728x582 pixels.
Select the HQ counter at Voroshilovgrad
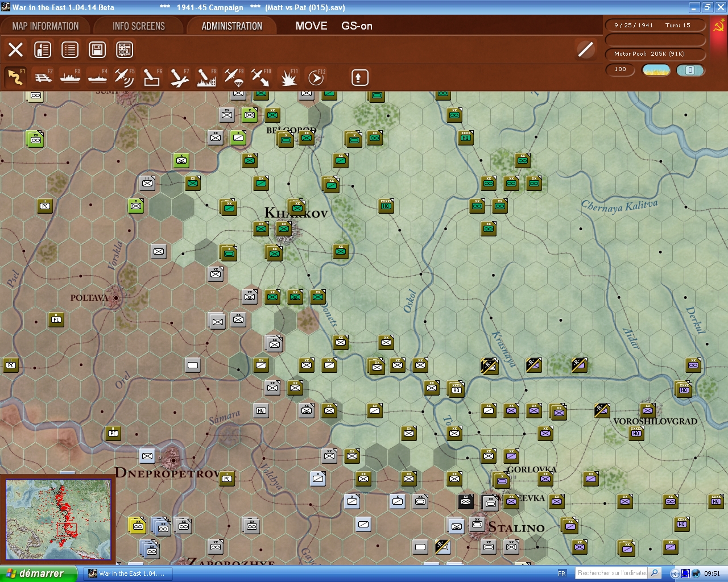636,433
